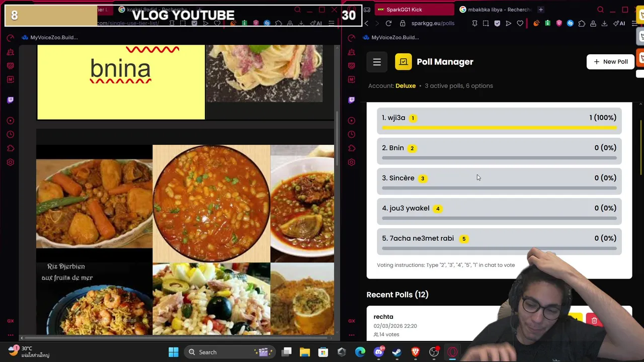Image resolution: width=644 pixels, height=362 pixels.
Task: Reload the sparkgg.eu polls page
Action: [x=388, y=23]
